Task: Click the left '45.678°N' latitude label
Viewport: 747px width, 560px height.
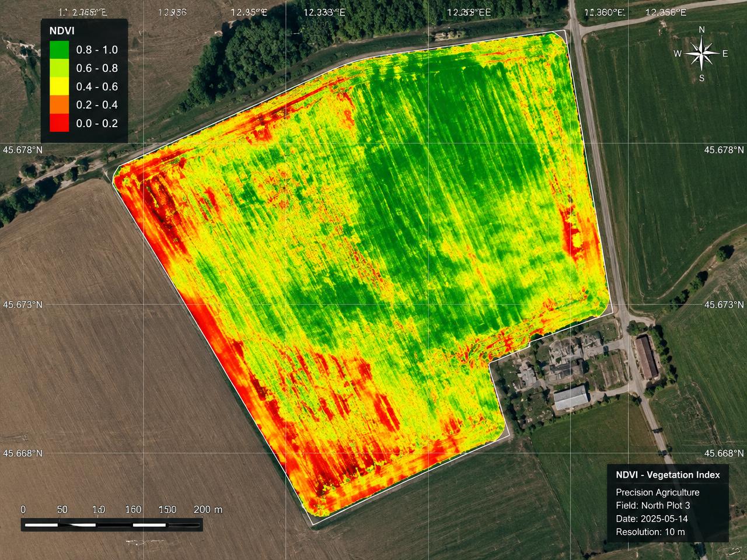Action: [23, 150]
